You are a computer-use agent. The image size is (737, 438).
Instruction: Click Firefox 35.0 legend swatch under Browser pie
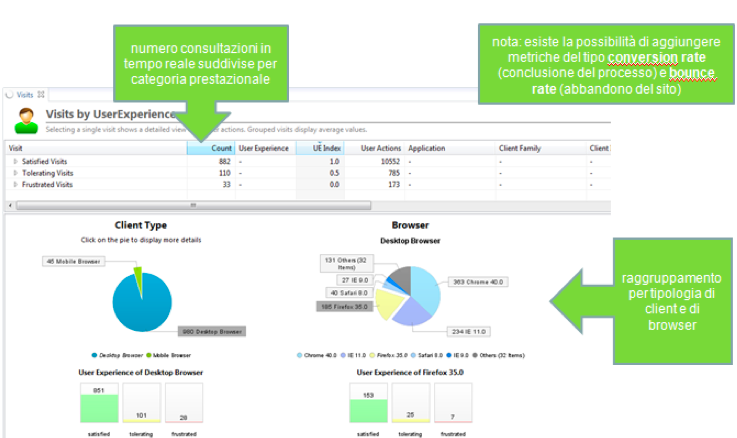[372, 355]
